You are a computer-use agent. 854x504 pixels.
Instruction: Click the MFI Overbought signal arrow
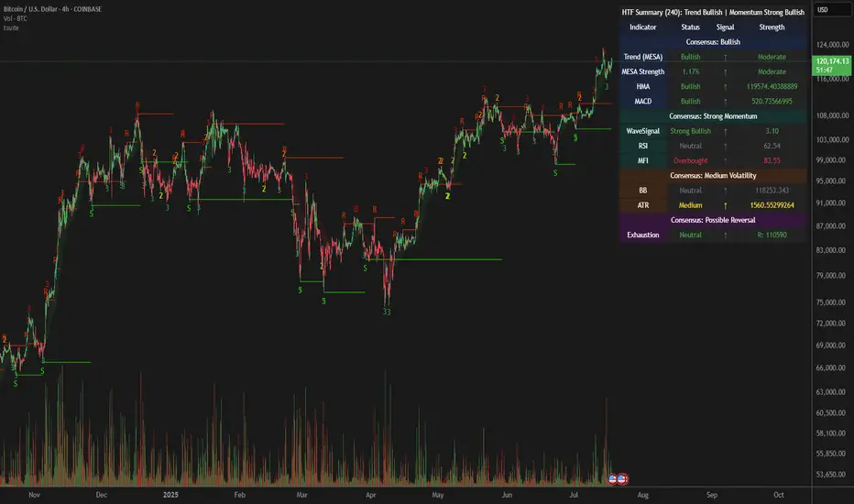tap(725, 160)
